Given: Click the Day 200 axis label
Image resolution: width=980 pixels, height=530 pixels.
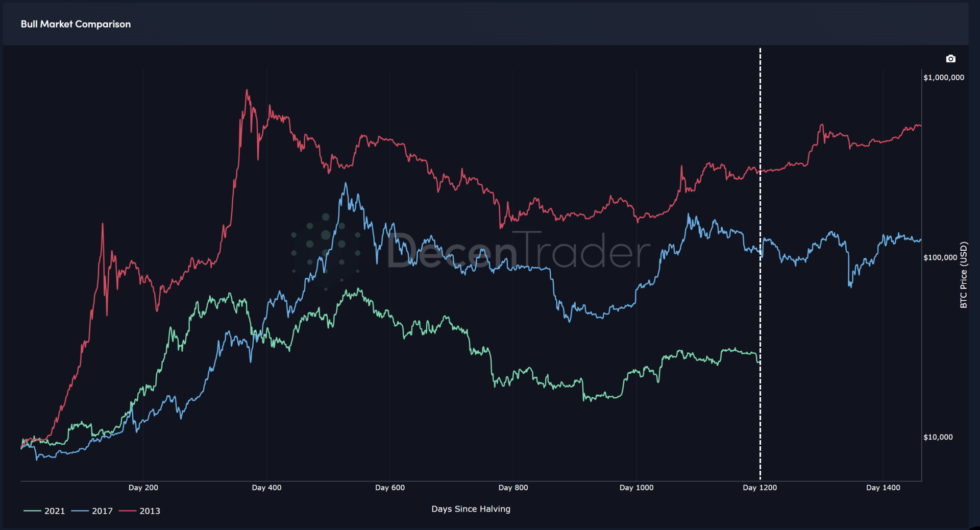Looking at the screenshot, I should 143,488.
